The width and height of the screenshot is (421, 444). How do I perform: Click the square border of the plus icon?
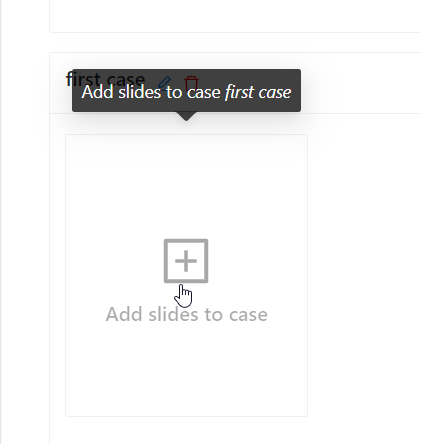coord(166,261)
